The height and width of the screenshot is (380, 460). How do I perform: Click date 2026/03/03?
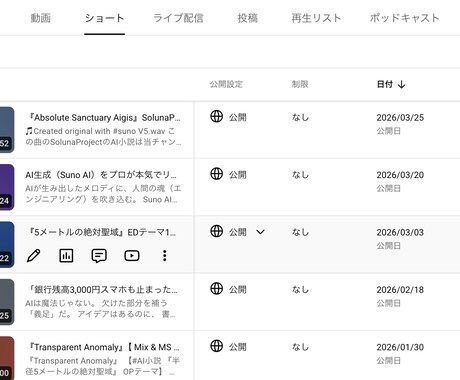[x=400, y=232]
